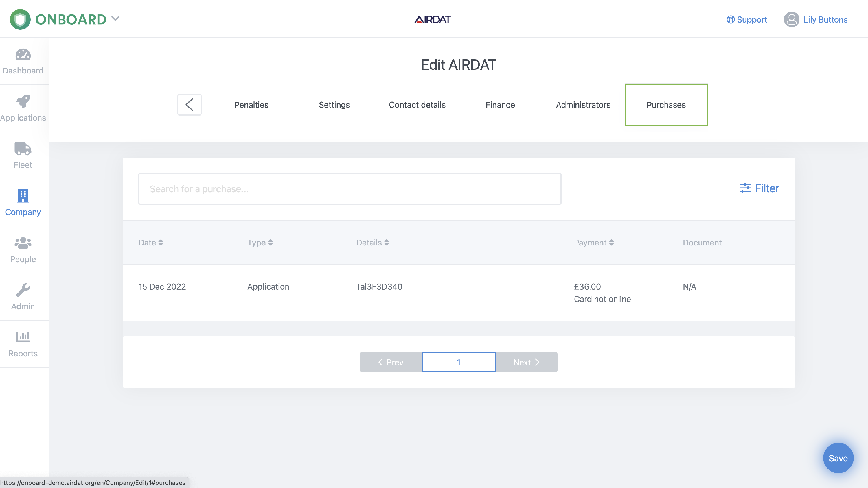Expand the ONBOARD workspace dropdown
This screenshot has width=868, height=488.
(115, 19)
